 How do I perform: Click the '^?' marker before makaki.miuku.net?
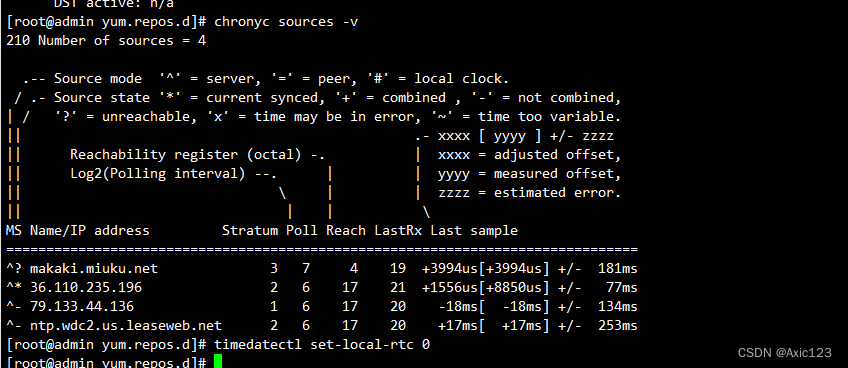tap(14, 268)
